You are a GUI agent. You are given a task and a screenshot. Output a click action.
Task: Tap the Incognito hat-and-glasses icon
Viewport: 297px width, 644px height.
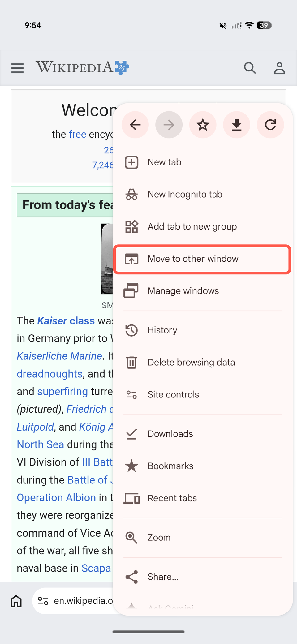click(x=131, y=195)
